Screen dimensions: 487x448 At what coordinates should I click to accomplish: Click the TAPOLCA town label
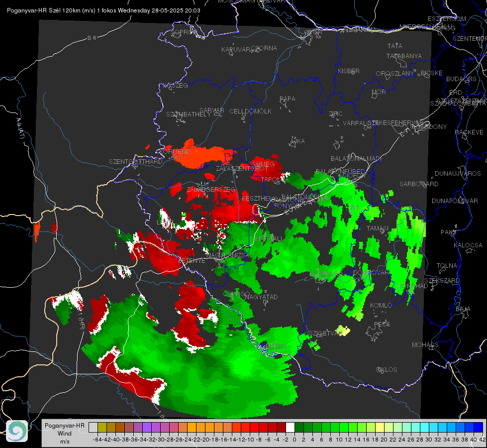pos(275,179)
